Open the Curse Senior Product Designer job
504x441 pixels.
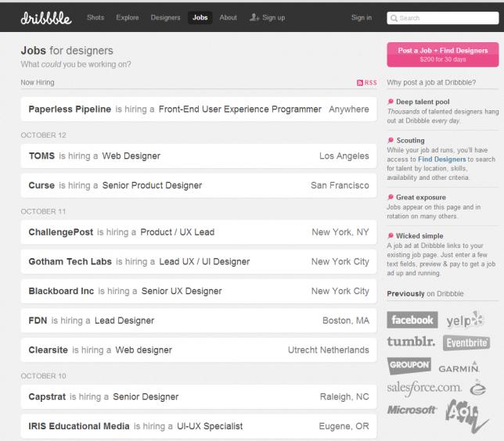199,185
